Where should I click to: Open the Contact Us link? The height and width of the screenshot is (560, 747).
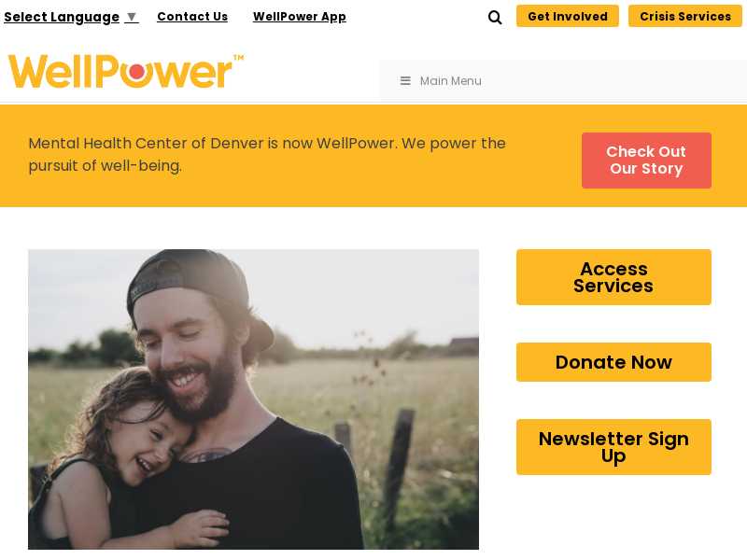click(x=192, y=17)
